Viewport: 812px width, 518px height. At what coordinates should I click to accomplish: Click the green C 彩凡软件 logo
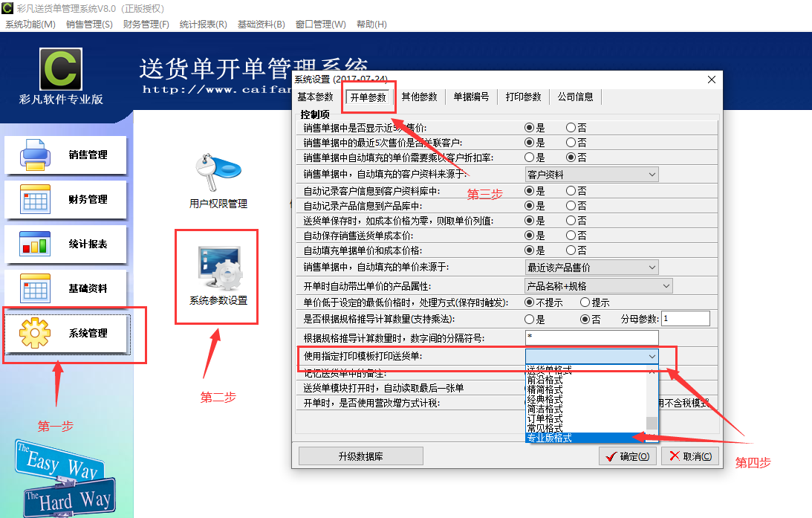pyautogui.click(x=61, y=69)
